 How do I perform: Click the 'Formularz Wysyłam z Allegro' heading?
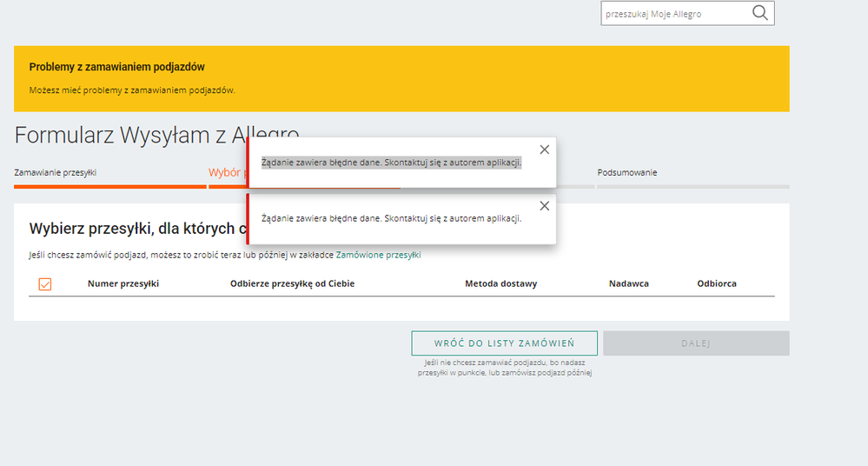coord(130,135)
